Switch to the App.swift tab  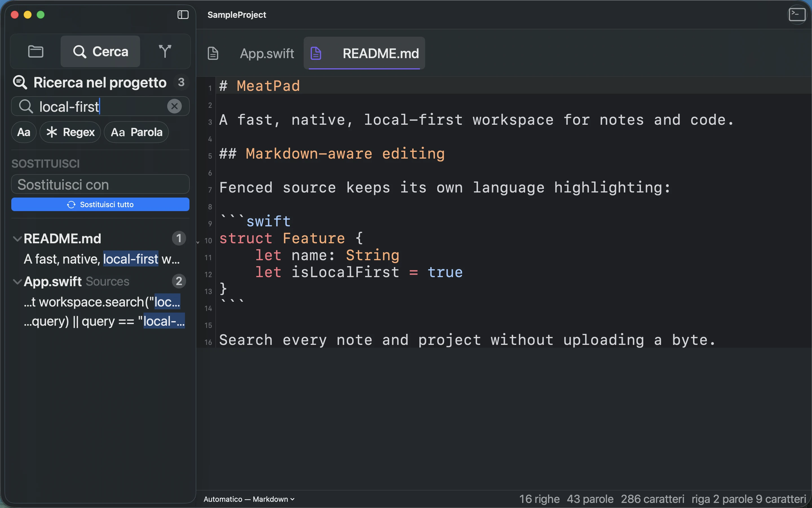coord(267,53)
